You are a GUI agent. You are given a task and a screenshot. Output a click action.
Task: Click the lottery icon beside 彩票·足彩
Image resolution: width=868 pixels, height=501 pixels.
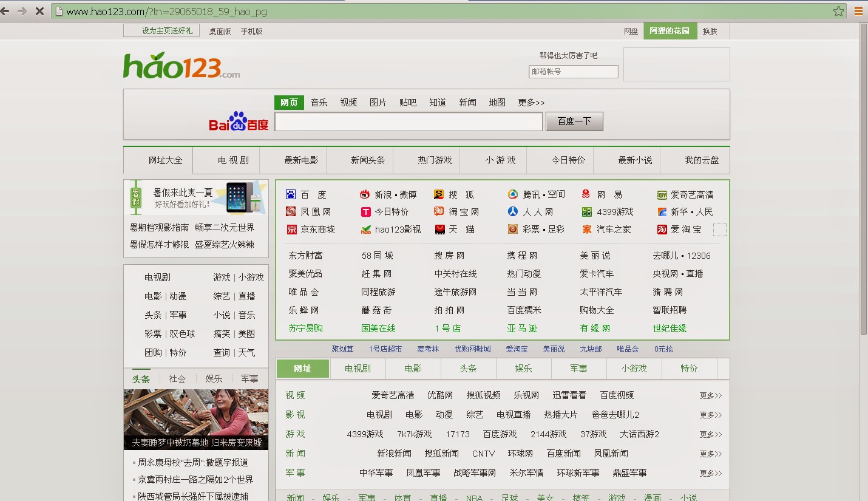pyautogui.click(x=513, y=229)
